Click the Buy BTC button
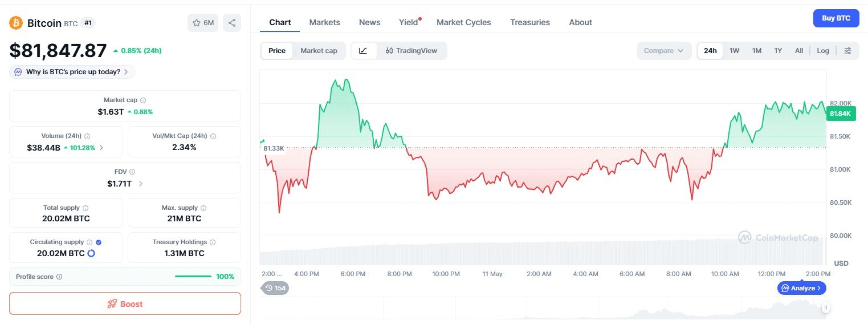This screenshot has height=324, width=868. (x=836, y=18)
